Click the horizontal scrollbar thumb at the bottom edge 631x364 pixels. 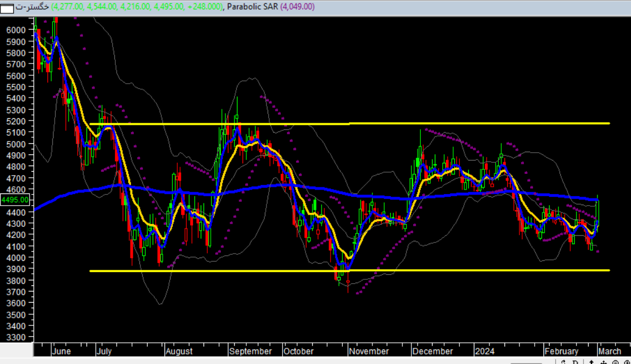526,363
